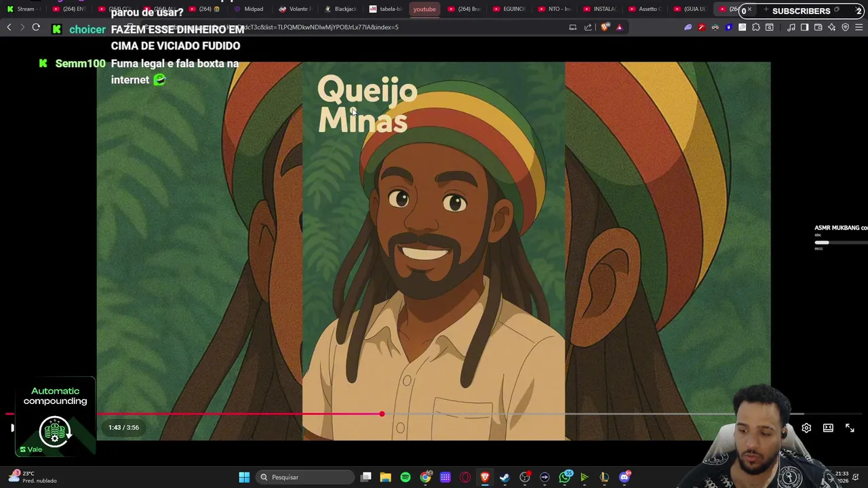The height and width of the screenshot is (488, 868).
Task: Open Opera GX from taskbar
Action: pos(465,477)
